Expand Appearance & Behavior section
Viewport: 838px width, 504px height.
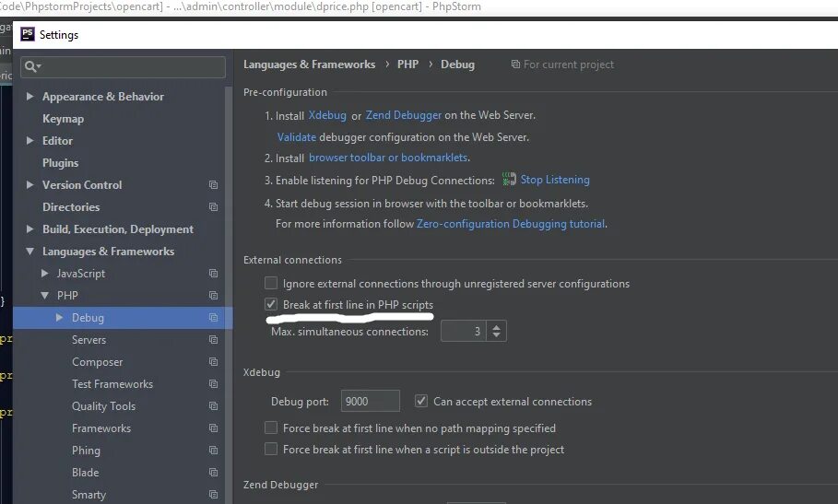click(30, 96)
